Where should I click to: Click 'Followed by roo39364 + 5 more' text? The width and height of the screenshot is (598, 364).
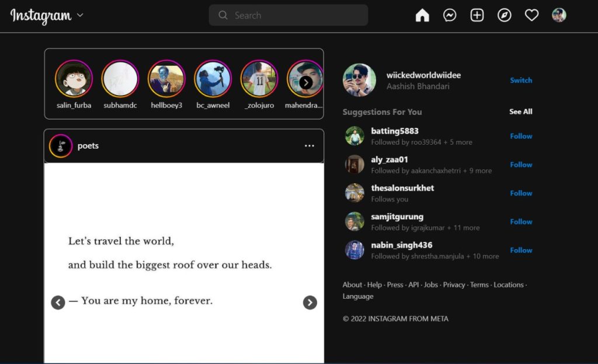422,142
